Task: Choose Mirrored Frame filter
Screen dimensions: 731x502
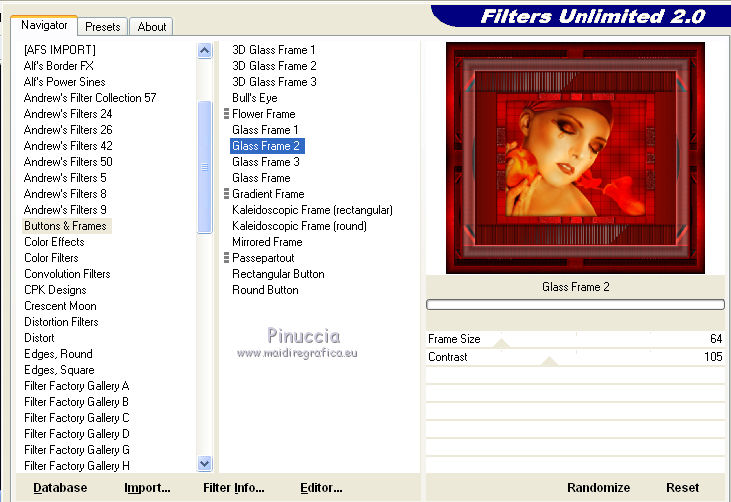Action: coord(267,242)
